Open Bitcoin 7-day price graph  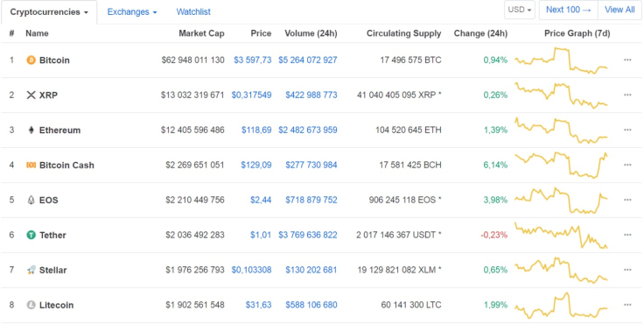[x=561, y=60]
